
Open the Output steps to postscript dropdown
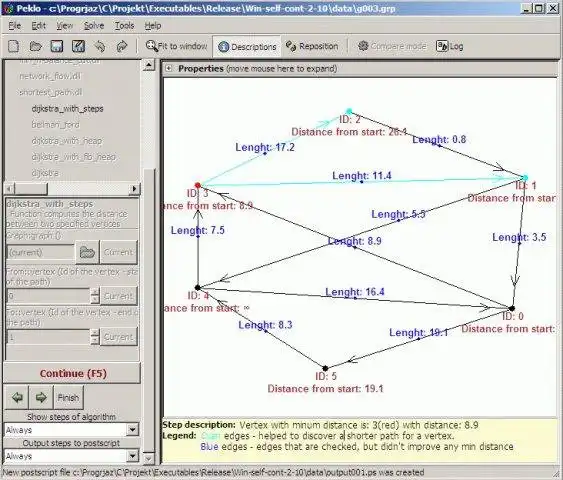point(132,456)
